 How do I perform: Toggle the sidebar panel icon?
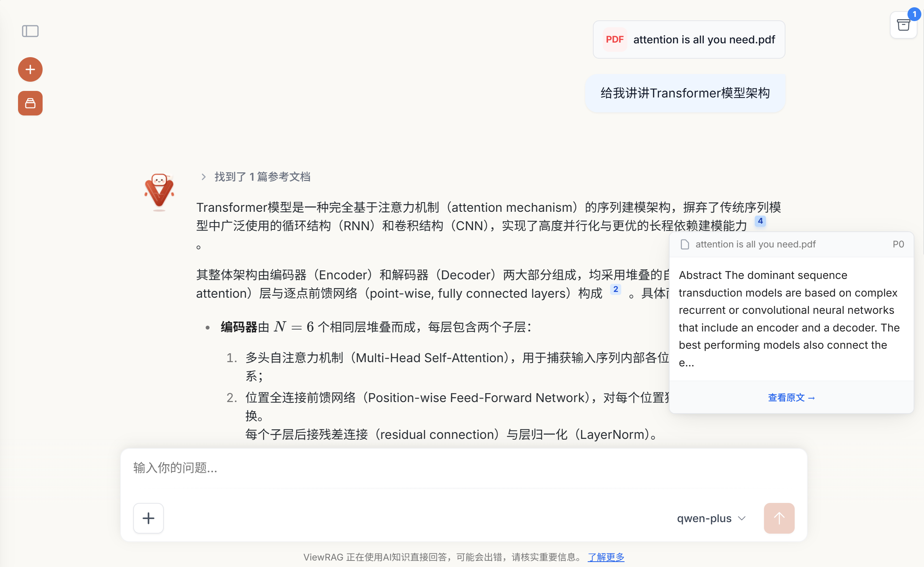(30, 31)
